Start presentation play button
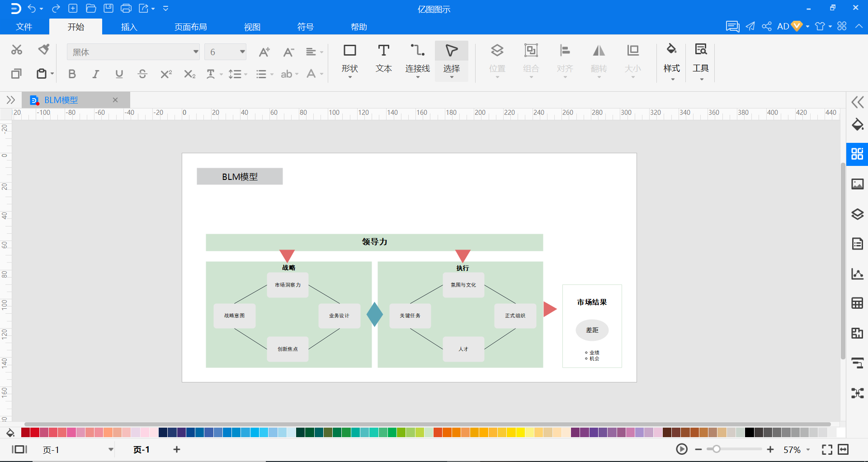868x462 pixels. [x=682, y=449]
